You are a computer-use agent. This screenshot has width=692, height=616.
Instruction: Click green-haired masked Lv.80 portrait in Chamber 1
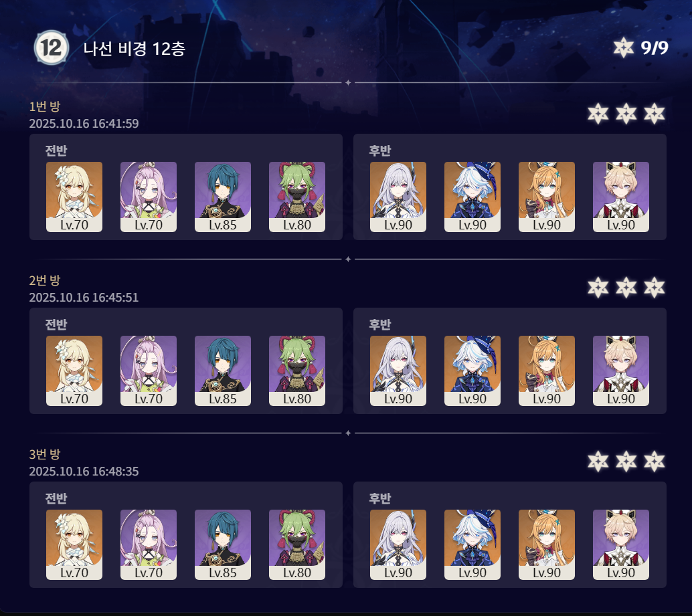coord(297,197)
